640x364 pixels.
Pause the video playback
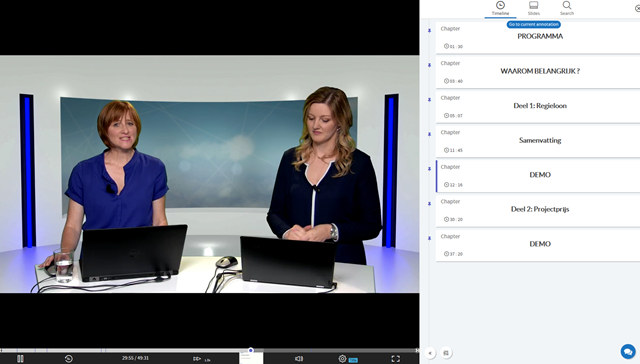[x=20, y=359]
